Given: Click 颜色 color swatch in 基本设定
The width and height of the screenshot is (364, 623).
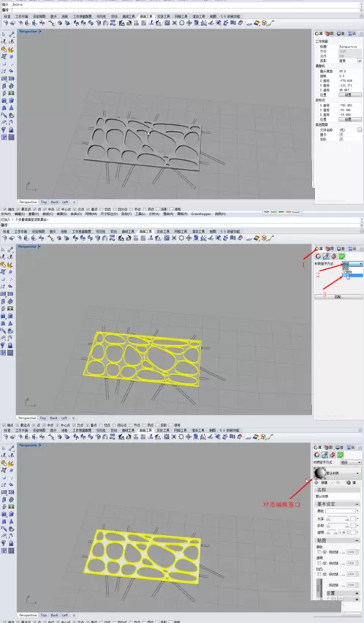Looking at the screenshot, I should (x=340, y=511).
